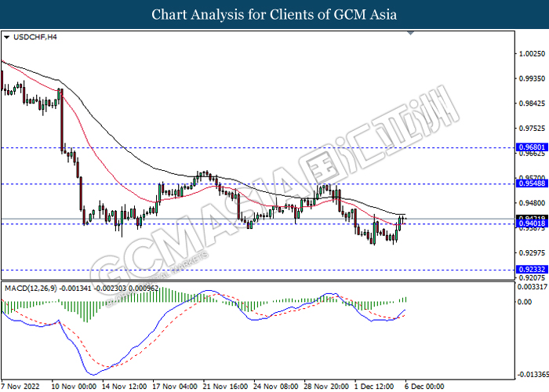The height and width of the screenshot is (392, 549).
Task: Select the 0.94018 horizontal level price label
Action: (x=532, y=223)
